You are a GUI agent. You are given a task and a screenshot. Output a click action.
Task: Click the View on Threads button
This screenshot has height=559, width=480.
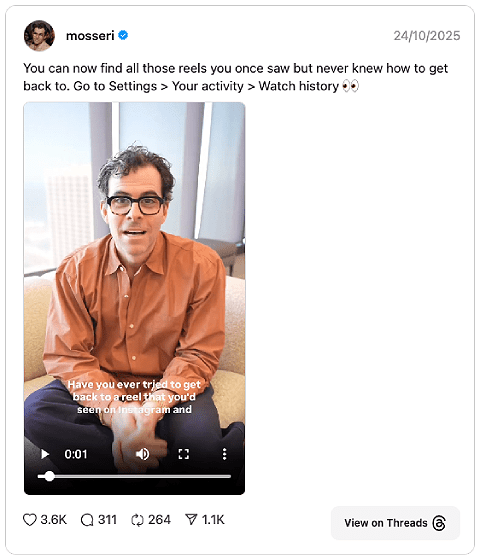coord(395,523)
